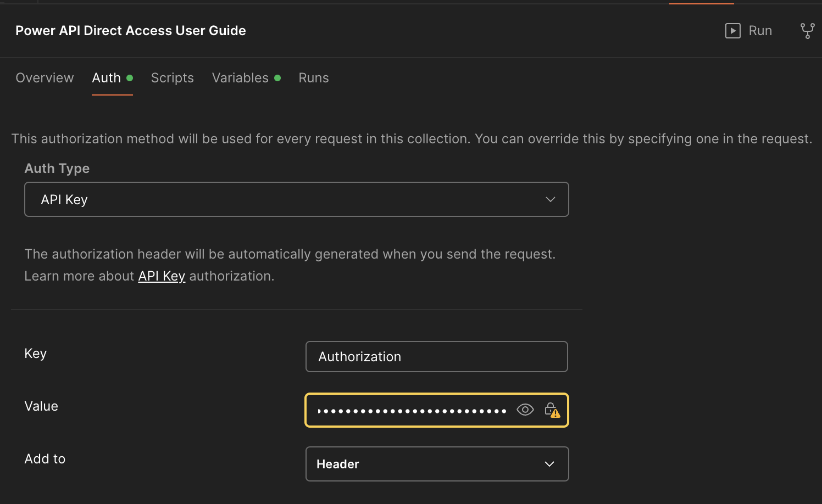Click the green dot next to Variables
This screenshot has height=504, width=822.
point(278,77)
